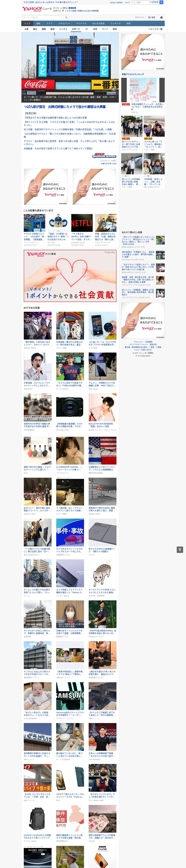Open the ヤクルトの球団マスコット article thumbnail

[34, 223]
